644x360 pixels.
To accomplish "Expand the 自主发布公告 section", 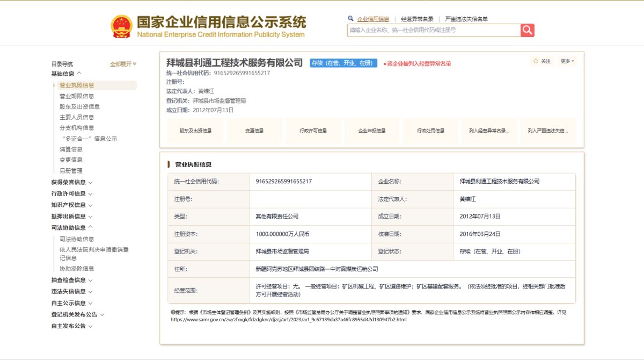I will (x=72, y=326).
